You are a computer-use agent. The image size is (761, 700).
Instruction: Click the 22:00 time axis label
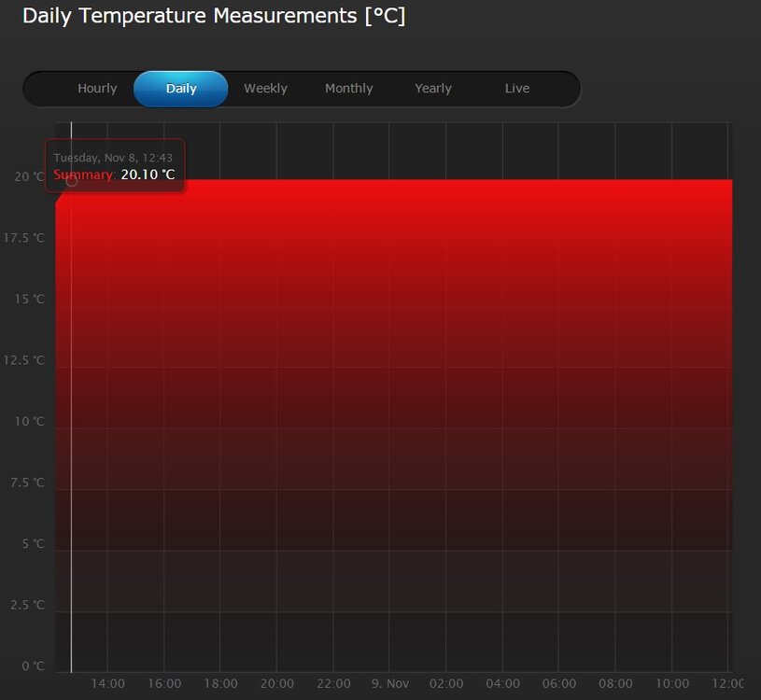point(333,683)
